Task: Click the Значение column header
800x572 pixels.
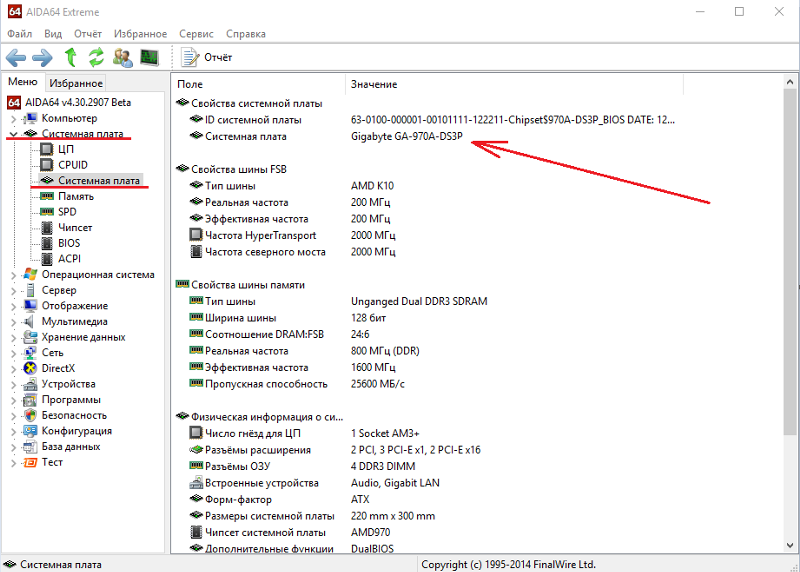Action: pos(514,84)
